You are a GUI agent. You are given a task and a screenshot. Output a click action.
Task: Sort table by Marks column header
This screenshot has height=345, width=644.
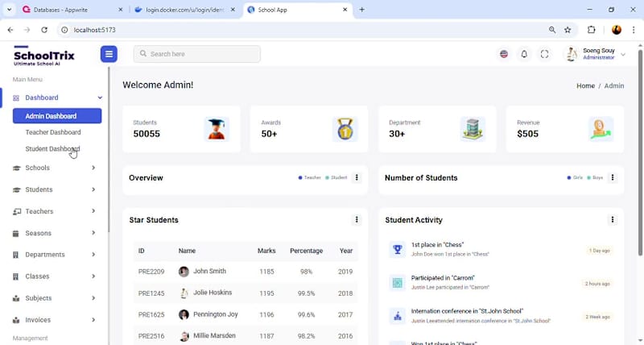click(266, 251)
